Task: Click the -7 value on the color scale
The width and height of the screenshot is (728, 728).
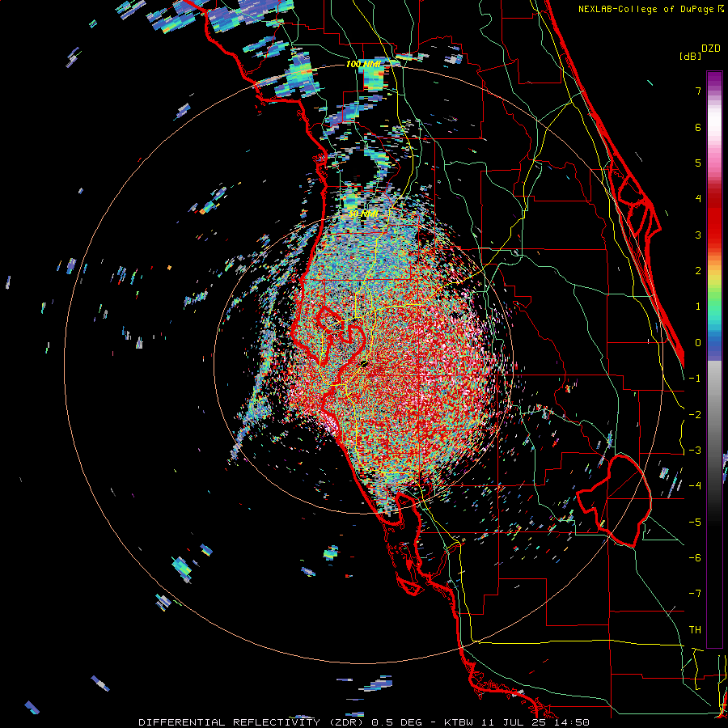Action: pos(695,594)
